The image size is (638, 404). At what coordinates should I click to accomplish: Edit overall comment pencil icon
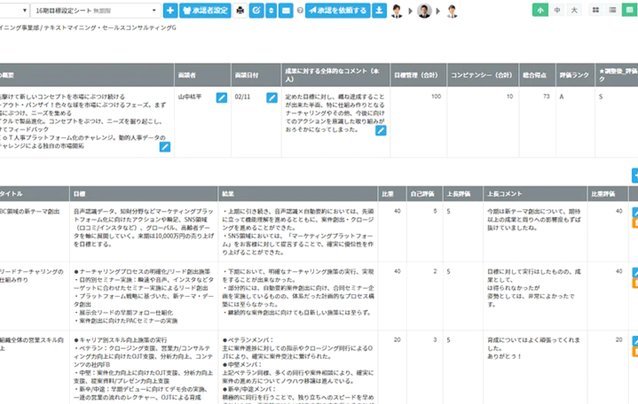tap(381, 131)
